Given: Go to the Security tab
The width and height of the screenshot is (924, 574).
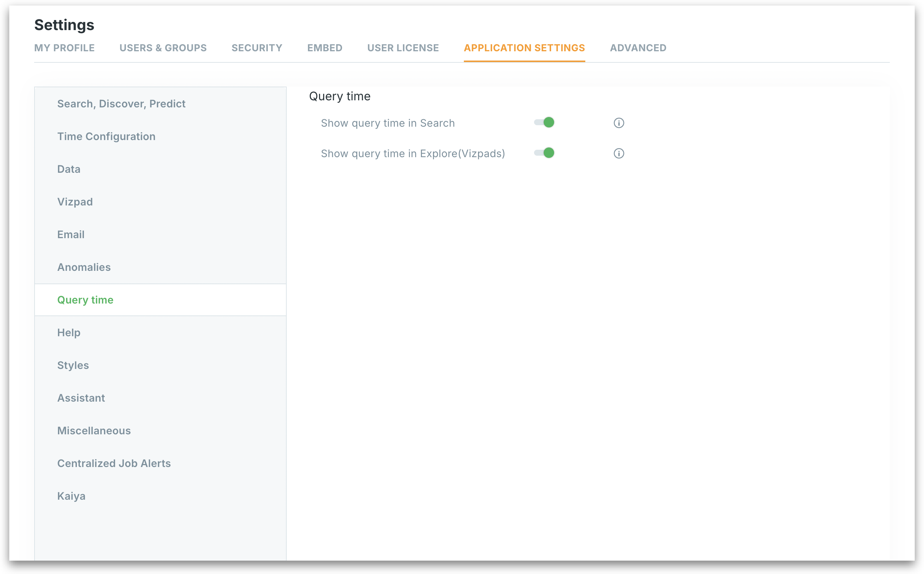Looking at the screenshot, I should pyautogui.click(x=257, y=48).
